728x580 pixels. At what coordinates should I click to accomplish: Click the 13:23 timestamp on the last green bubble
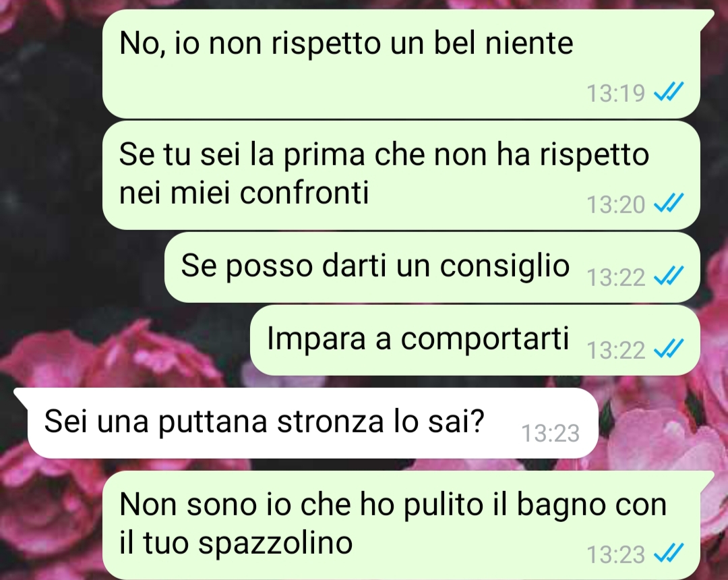(615, 554)
